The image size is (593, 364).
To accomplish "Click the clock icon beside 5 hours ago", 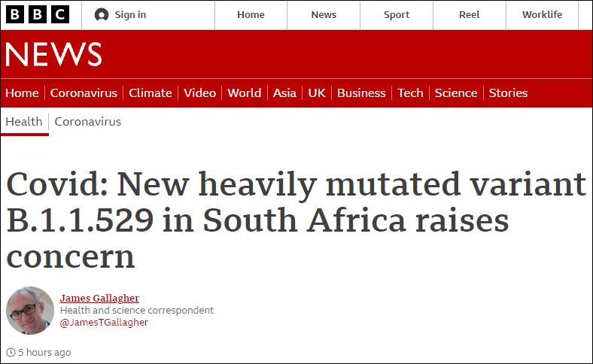I will (x=11, y=352).
